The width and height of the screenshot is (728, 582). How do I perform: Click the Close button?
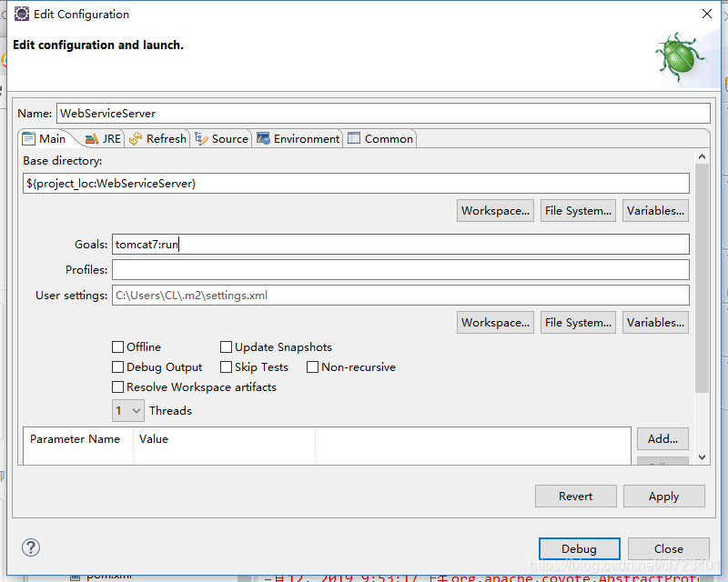(669, 549)
